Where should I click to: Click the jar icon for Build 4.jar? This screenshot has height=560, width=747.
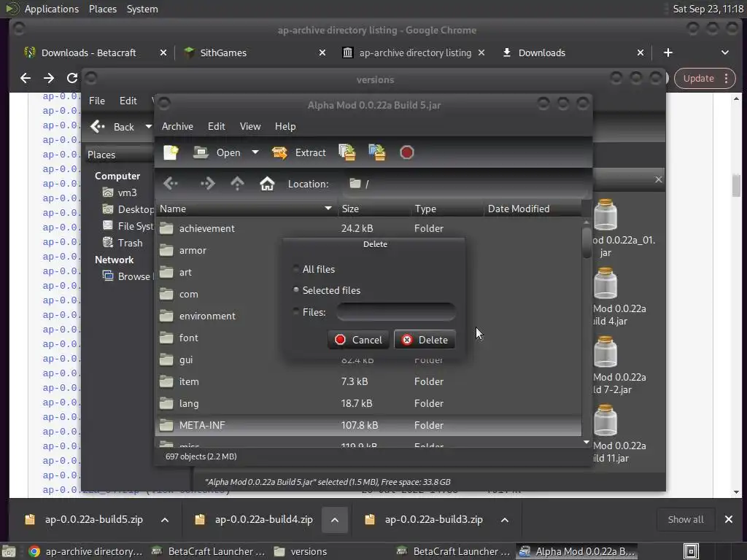(x=605, y=283)
